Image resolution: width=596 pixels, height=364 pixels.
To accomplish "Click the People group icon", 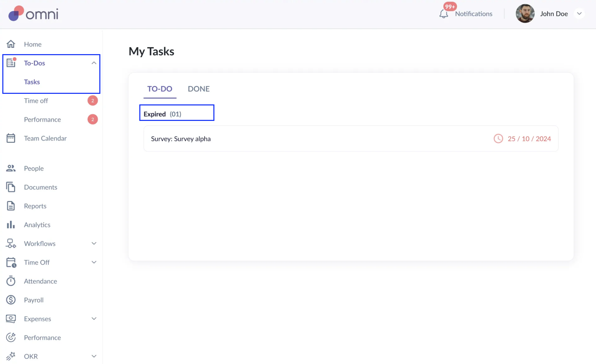I will pos(11,168).
